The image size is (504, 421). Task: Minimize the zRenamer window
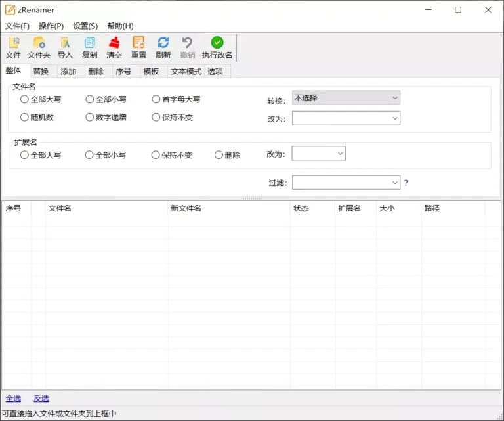429,10
